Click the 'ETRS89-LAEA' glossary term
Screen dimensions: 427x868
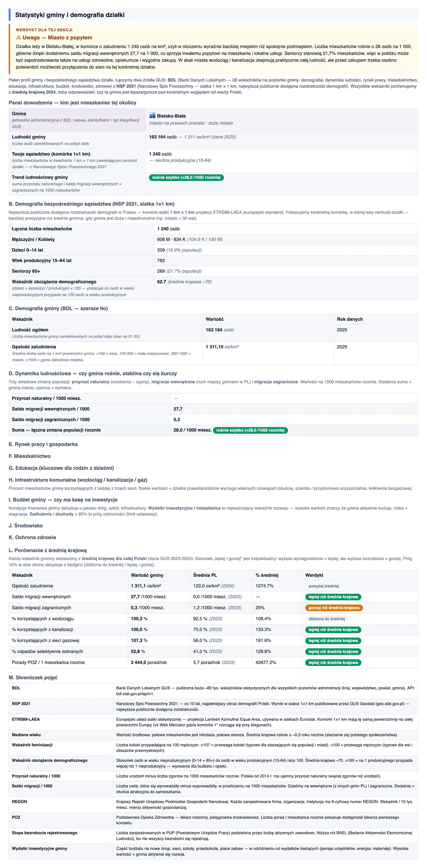point(26,719)
